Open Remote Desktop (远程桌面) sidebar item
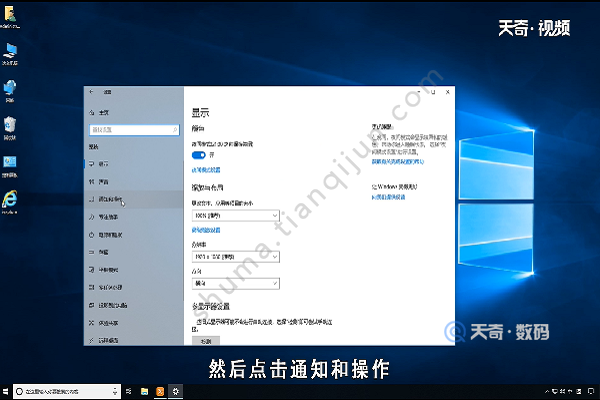This screenshot has height=400, width=600. click(x=134, y=340)
